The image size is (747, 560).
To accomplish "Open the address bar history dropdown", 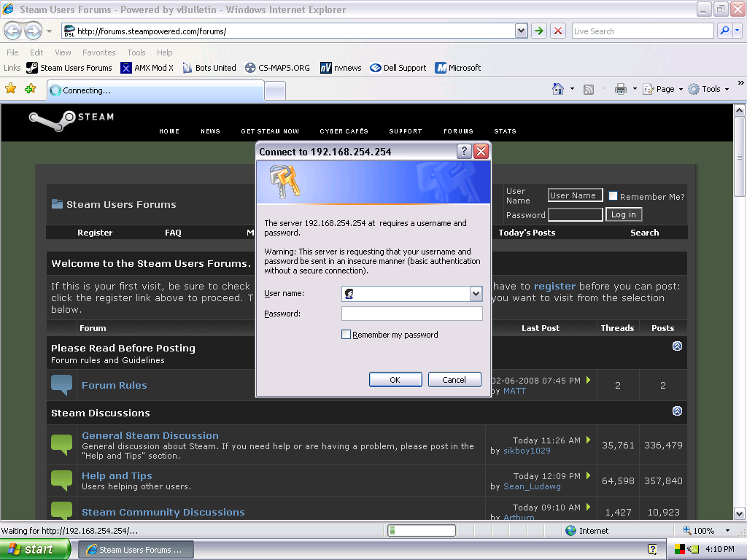I will (x=521, y=31).
